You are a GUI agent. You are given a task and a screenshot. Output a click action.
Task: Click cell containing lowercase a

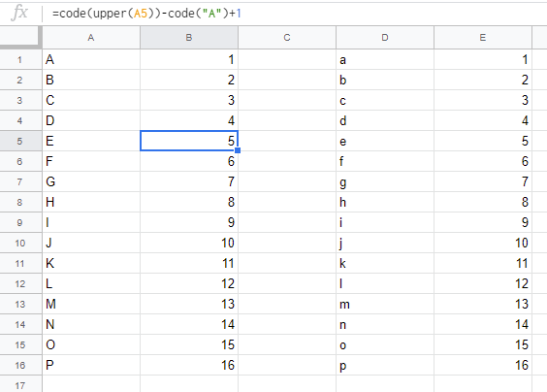point(385,60)
